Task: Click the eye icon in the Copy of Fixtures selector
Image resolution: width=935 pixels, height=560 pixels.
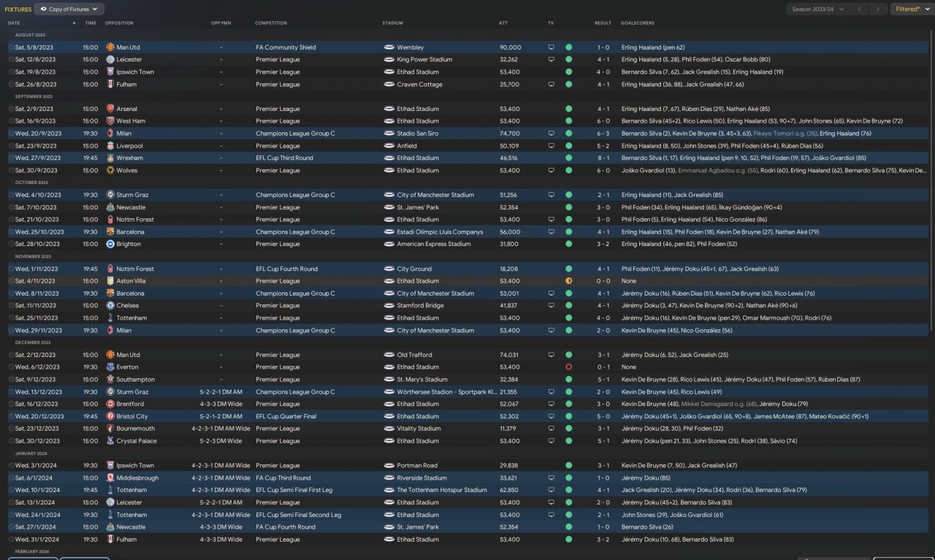Action: coord(44,9)
